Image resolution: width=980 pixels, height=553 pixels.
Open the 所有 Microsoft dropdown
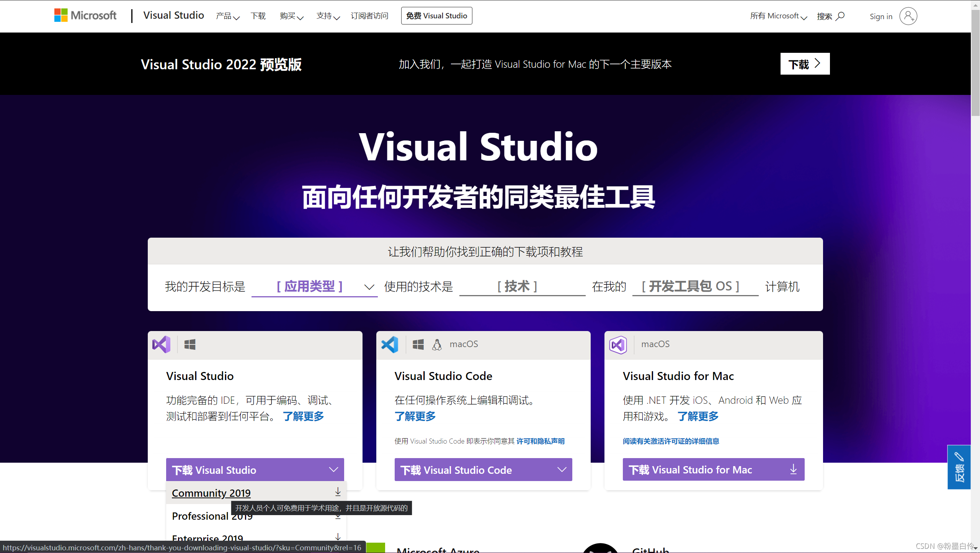[x=778, y=16]
